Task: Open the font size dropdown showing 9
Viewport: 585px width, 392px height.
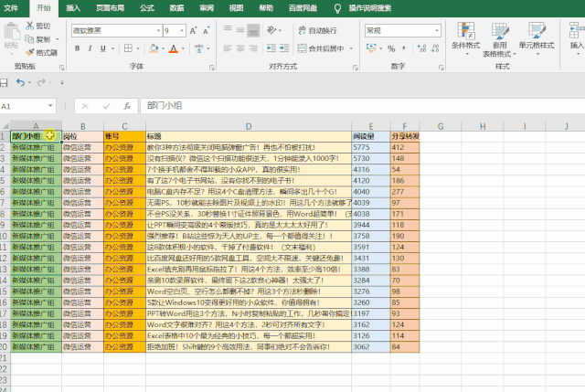Action: (x=182, y=30)
